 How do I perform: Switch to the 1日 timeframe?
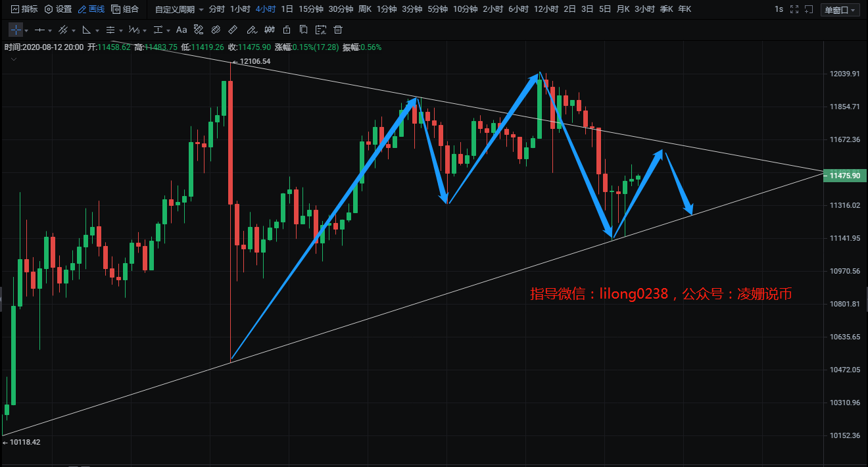click(x=287, y=9)
